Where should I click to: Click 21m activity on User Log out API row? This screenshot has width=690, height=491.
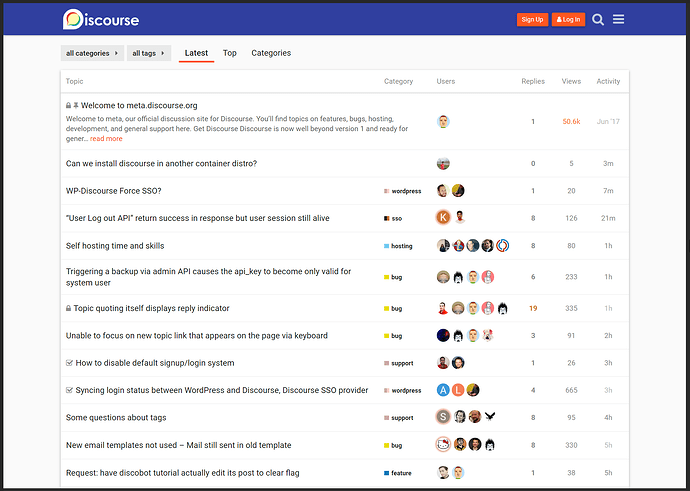click(x=608, y=218)
